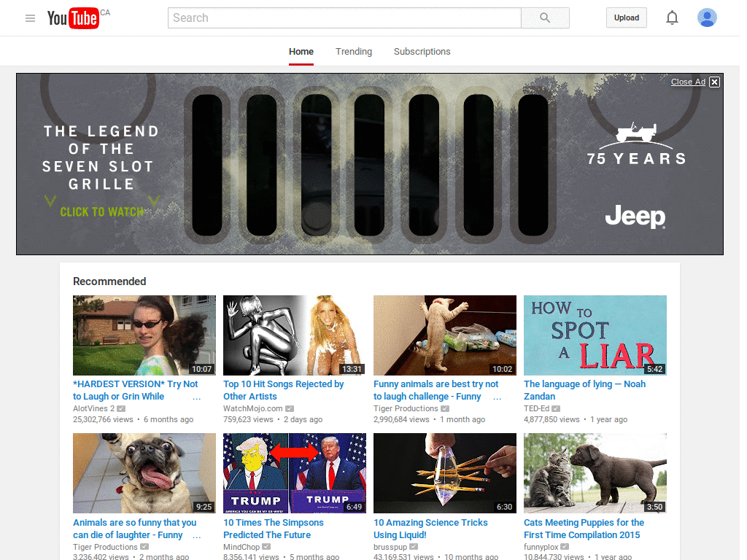Click the Click To Watch ad text
This screenshot has width=747, height=560.
(x=101, y=212)
